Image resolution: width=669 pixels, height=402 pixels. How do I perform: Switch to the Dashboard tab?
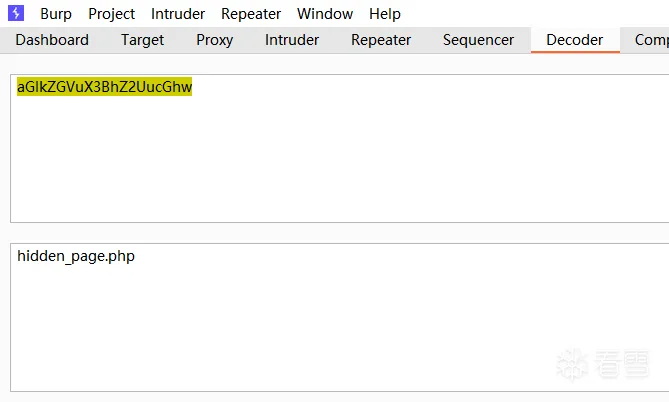click(x=52, y=40)
